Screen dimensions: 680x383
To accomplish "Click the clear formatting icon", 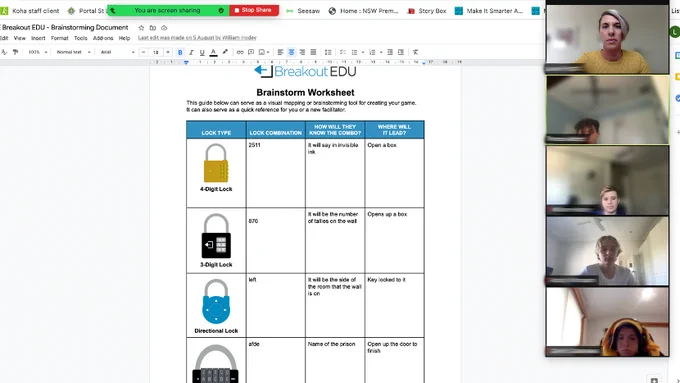I will (x=415, y=52).
